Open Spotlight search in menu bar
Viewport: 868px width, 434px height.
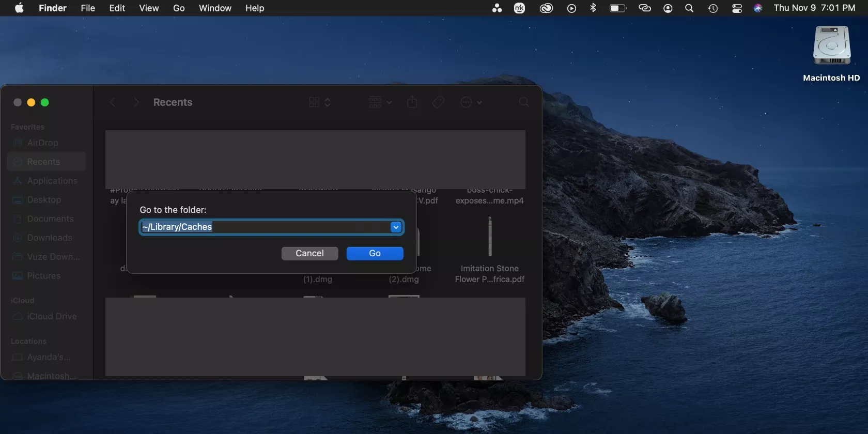(x=689, y=8)
